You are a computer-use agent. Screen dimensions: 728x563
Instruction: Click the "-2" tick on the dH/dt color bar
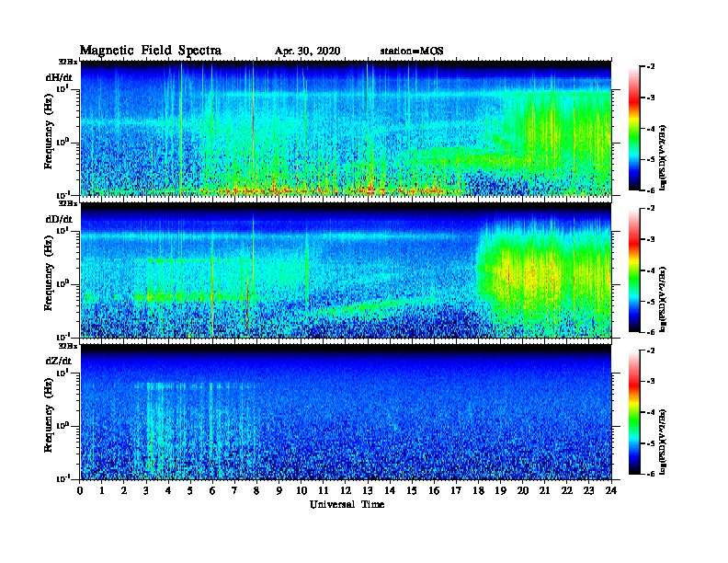[651, 67]
